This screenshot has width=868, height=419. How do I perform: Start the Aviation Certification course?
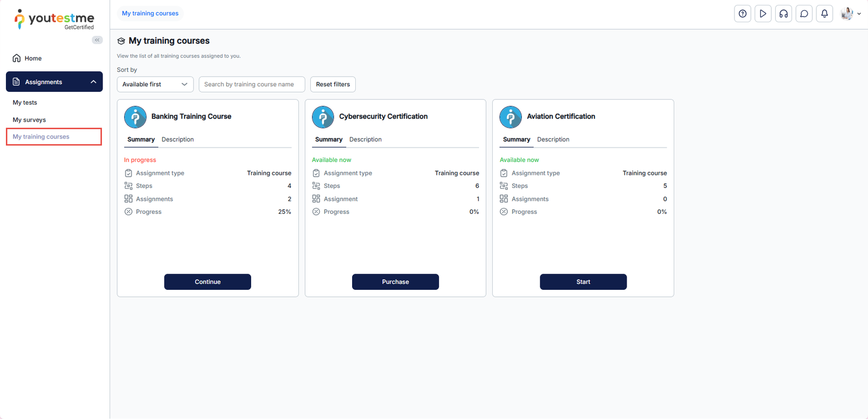(583, 282)
